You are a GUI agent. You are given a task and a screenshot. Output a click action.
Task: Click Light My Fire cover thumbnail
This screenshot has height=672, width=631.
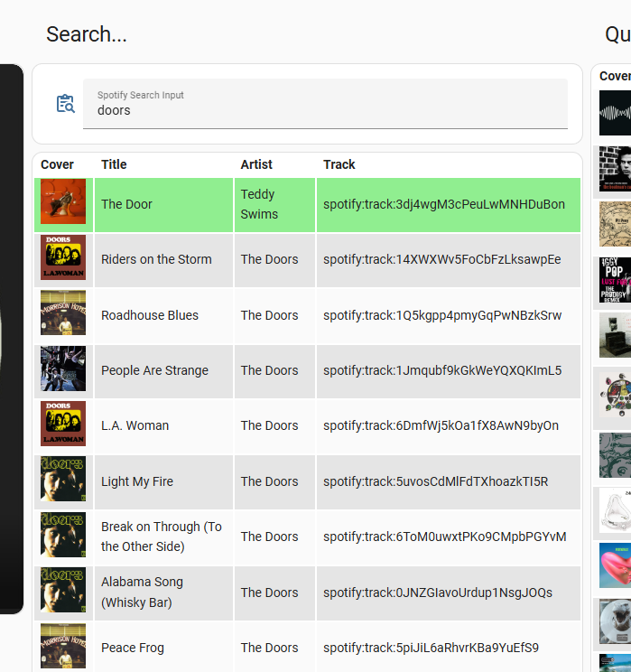(x=63, y=479)
